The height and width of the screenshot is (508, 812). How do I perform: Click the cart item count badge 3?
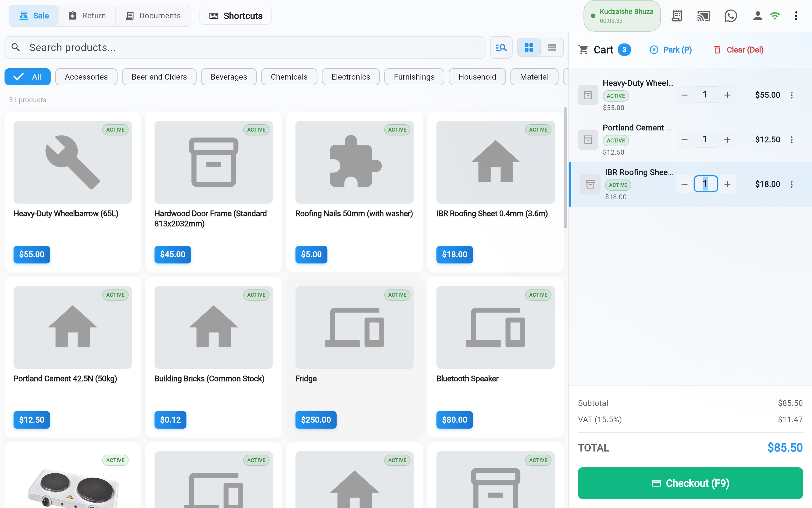(x=624, y=50)
